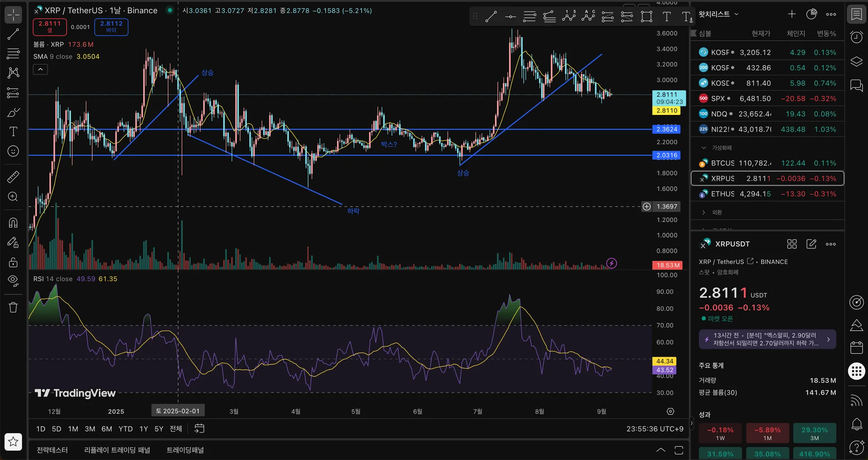Image resolution: width=868 pixels, height=460 pixels.
Task: Open the chart patterns tool group
Action: point(14,73)
